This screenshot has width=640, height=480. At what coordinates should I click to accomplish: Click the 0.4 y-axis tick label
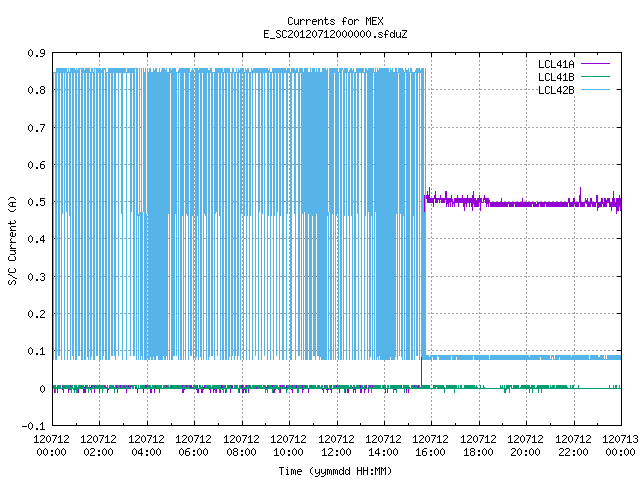coord(36,239)
